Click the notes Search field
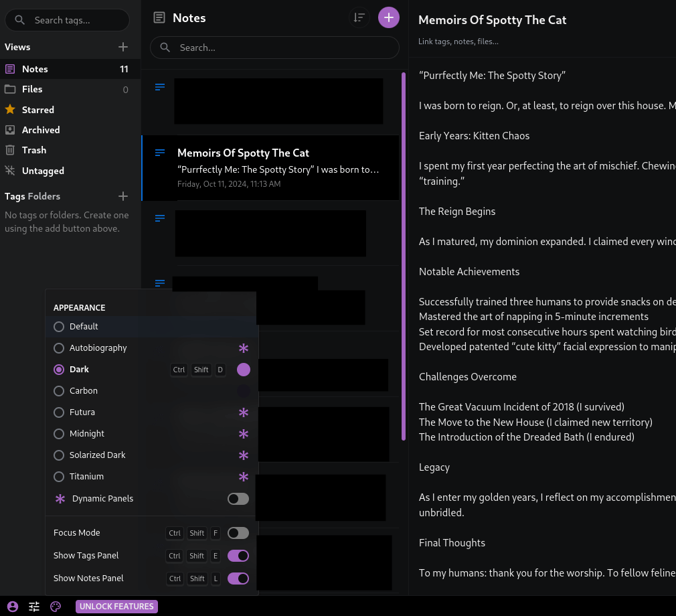676x616 pixels. [x=274, y=48]
